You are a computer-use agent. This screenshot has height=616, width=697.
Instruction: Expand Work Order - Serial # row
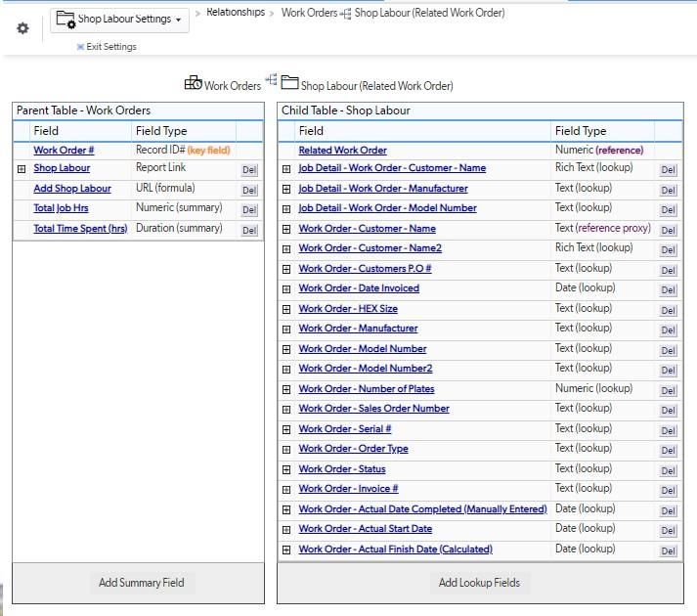point(286,429)
